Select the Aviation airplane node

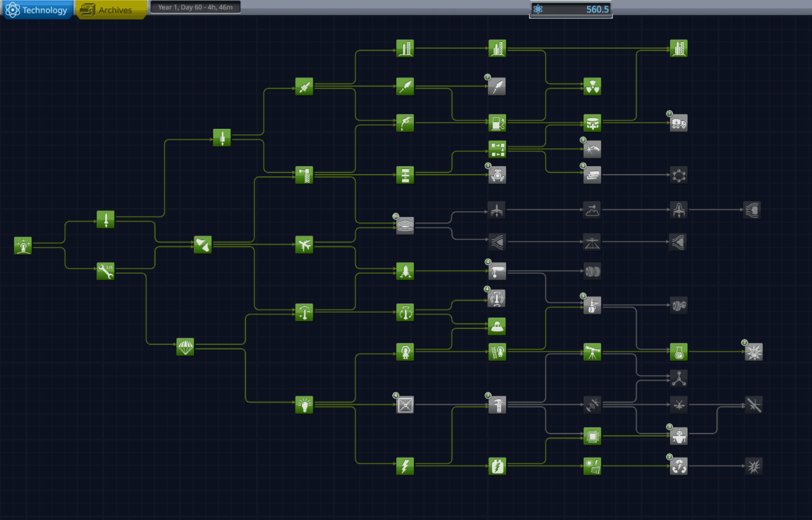[304, 244]
